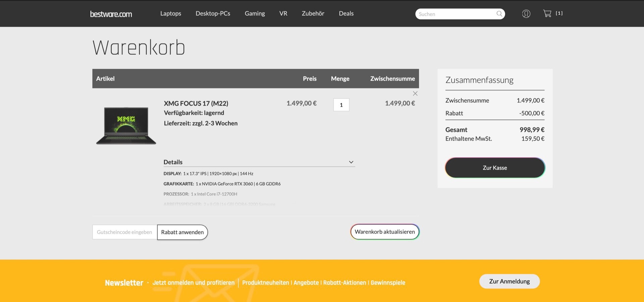Image resolution: width=644 pixels, height=302 pixels.
Task: Click the Artikel column header
Action: (x=105, y=79)
